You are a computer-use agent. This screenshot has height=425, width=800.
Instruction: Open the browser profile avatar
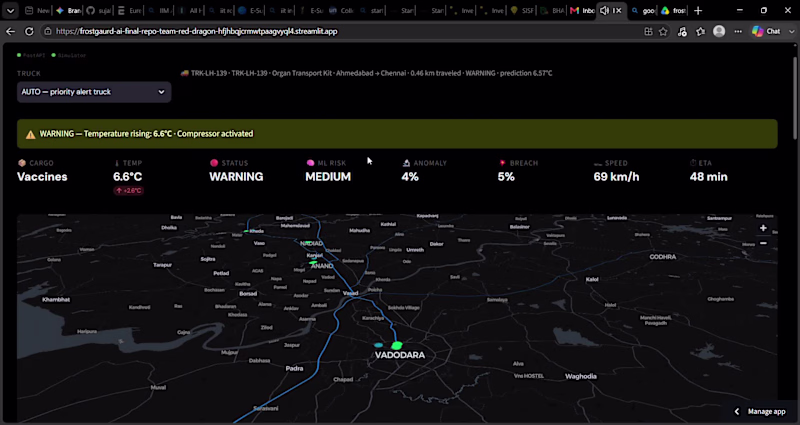pyautogui.click(x=719, y=32)
